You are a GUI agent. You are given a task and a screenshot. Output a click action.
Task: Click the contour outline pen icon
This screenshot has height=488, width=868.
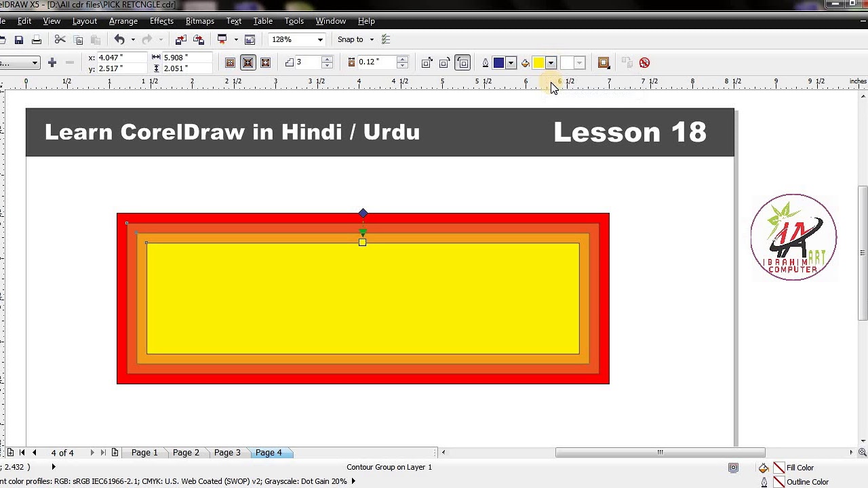(x=485, y=63)
